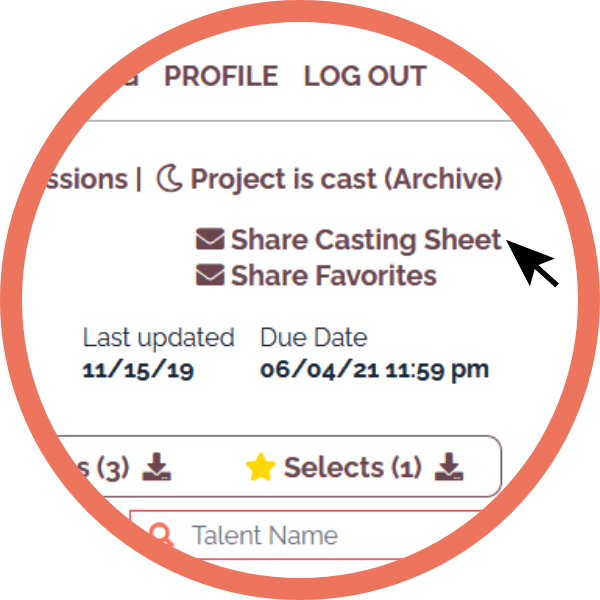Click the Last updated date 11/15/19

138,370
